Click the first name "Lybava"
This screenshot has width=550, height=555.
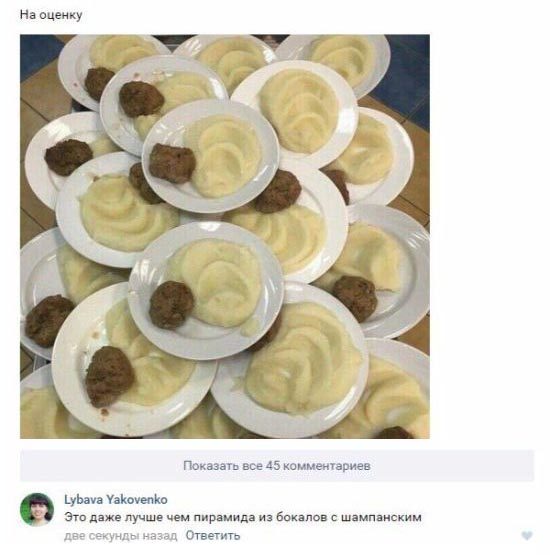pos(84,499)
